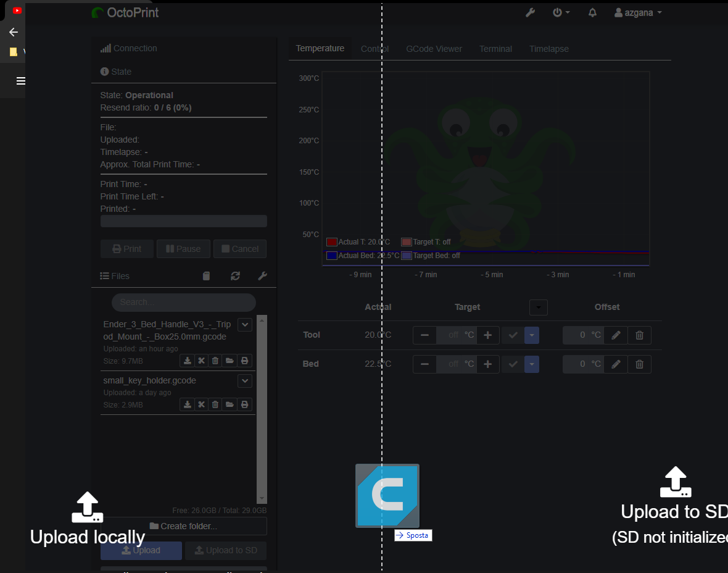Click the file list scrollbar up arrow
This screenshot has width=728, height=573.
(262, 320)
